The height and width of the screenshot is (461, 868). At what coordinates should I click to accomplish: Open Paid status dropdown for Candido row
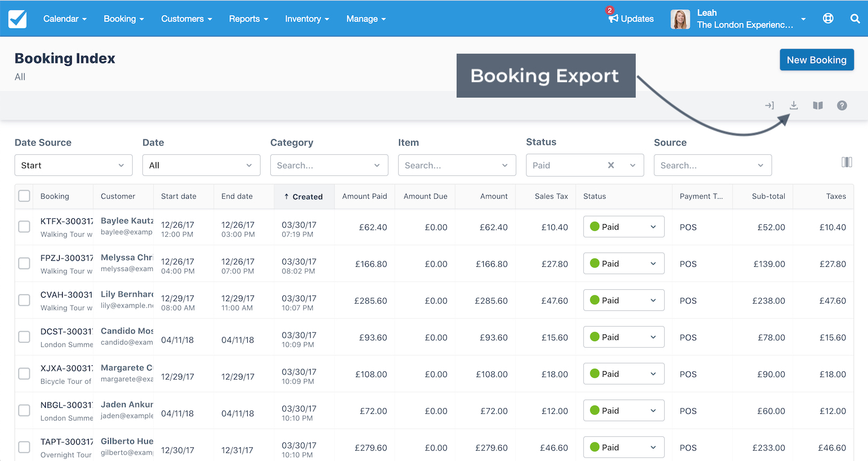pos(624,337)
